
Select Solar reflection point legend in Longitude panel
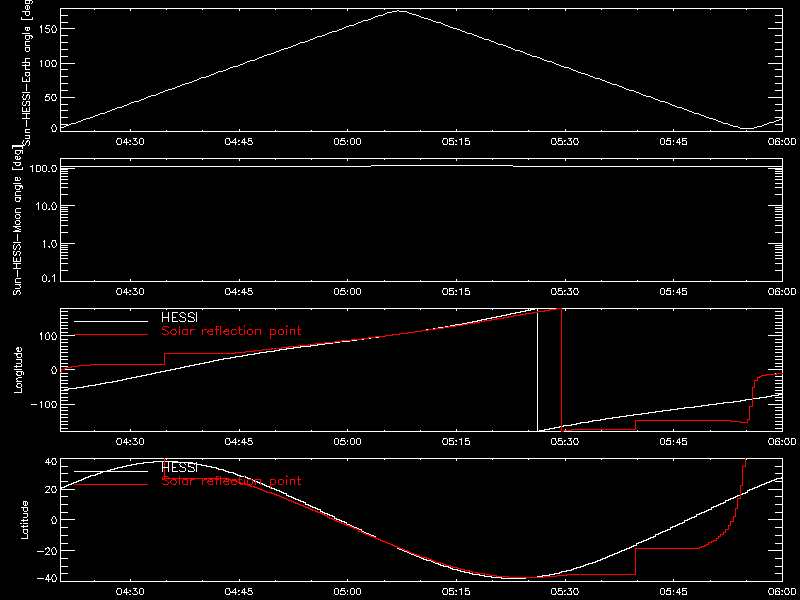tap(231, 331)
